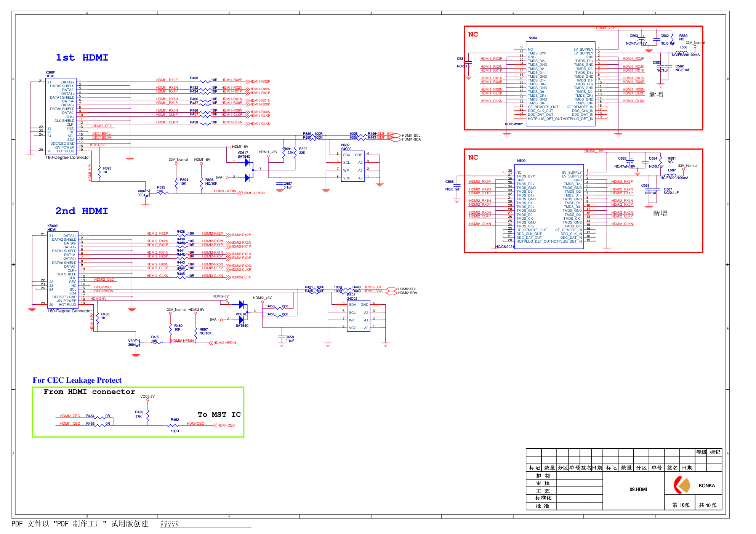Select the R460 10K resistor label
The height and width of the screenshot is (534, 756).
point(178,328)
